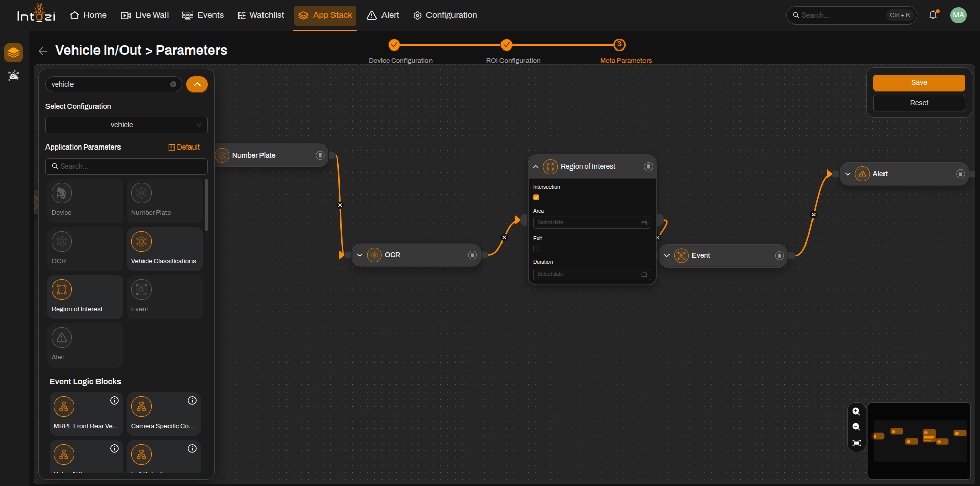Zoom out on the canvas

856,427
